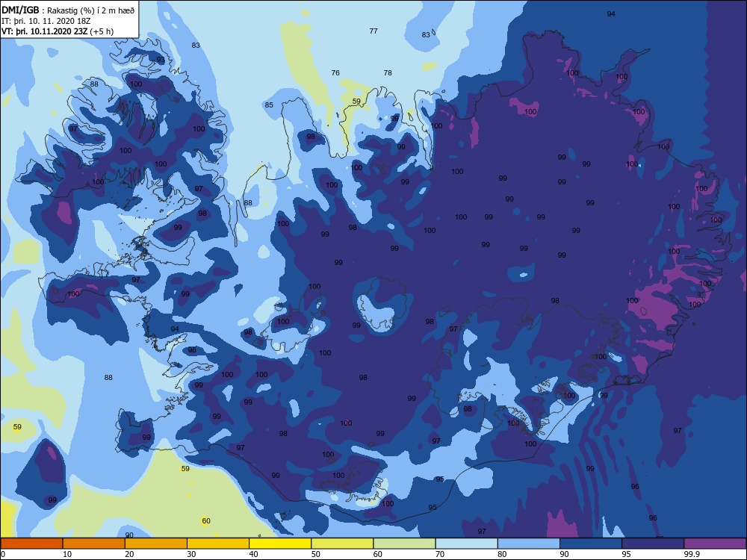Viewport: 747px width, 560px height.
Task: Choose the golden 30–40 legend swatch
Action: (x=218, y=544)
